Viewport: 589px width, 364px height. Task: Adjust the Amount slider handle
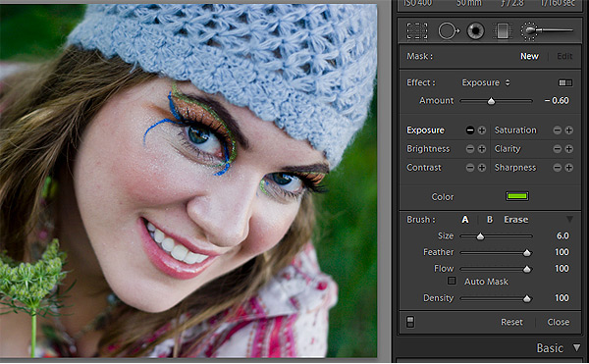click(x=491, y=101)
